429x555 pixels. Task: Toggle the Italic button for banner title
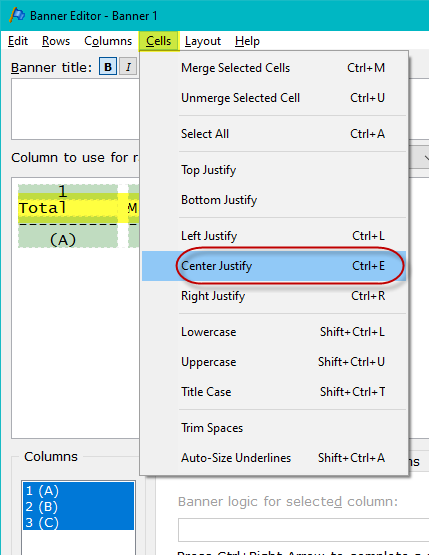[x=128, y=67]
